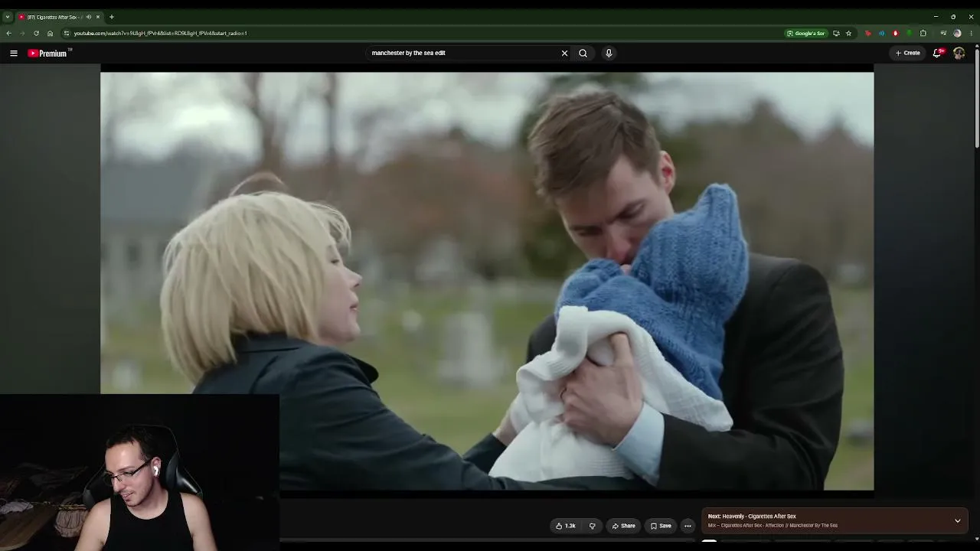Open browser media controls icon
This screenshot has height=551, width=980.
pos(943,33)
